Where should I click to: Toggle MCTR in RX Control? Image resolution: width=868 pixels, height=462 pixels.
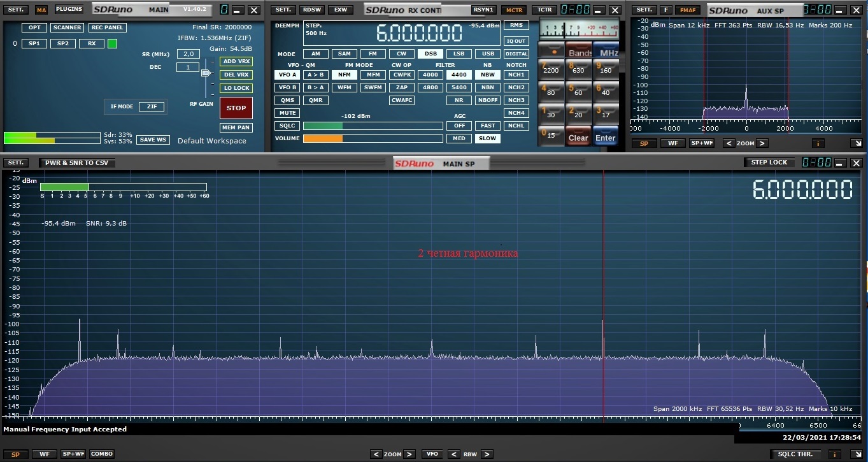pyautogui.click(x=513, y=10)
